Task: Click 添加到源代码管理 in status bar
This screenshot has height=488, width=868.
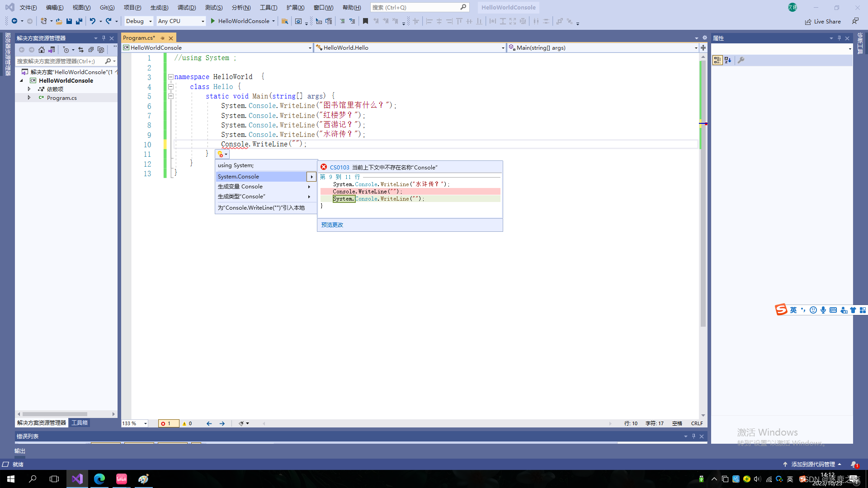Action: tap(812, 464)
